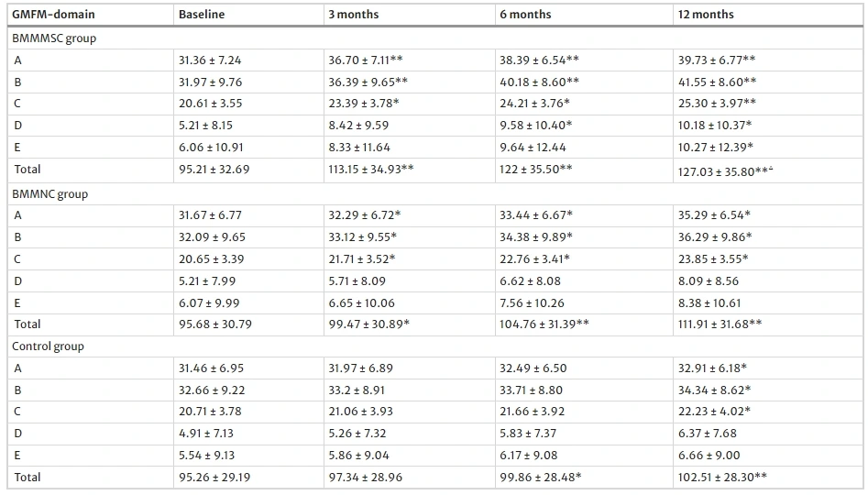Screen dimensions: 868x495
Task: Select the 3 months column header
Action: 354,15
